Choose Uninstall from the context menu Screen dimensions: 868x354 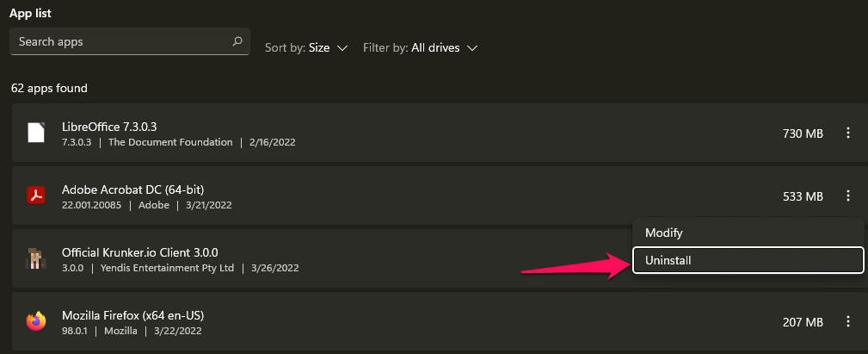pos(748,260)
